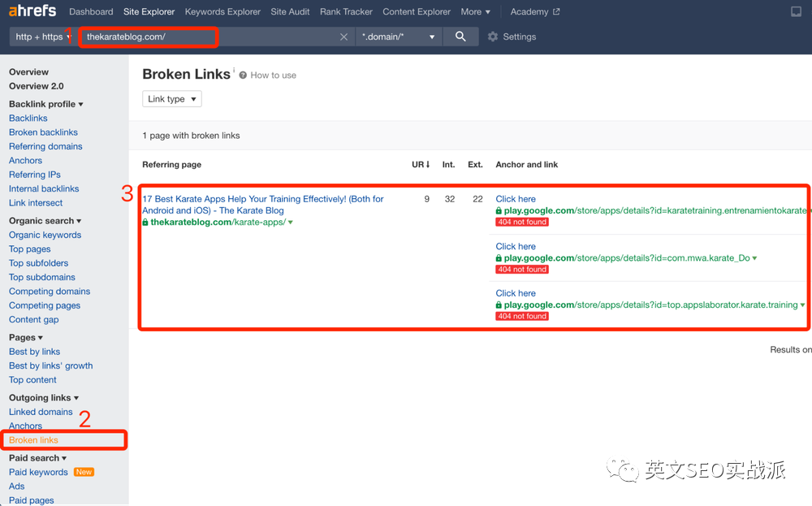Click the Ext. column header
The width and height of the screenshot is (812, 506).
475,165
